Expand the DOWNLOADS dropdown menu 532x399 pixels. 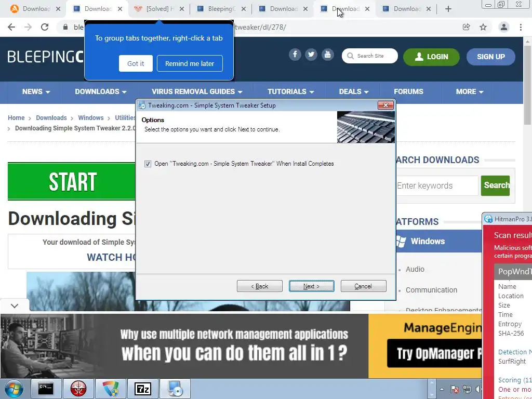(100, 91)
